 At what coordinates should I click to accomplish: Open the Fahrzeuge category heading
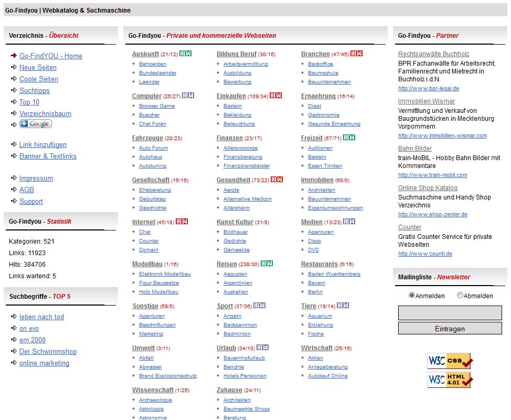tap(147, 138)
